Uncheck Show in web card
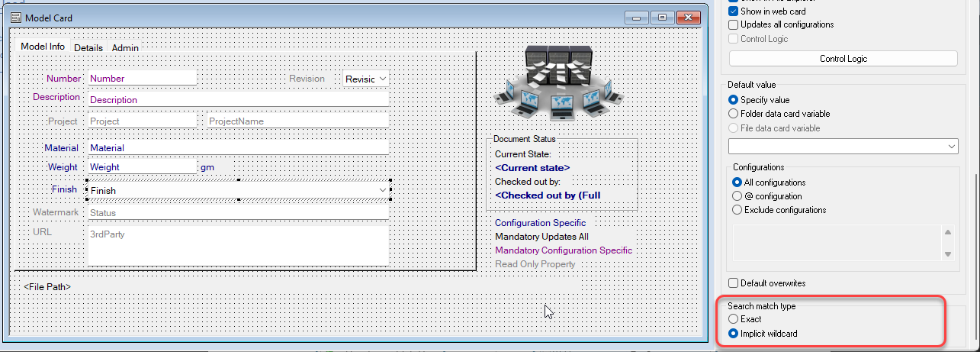 click(x=734, y=11)
